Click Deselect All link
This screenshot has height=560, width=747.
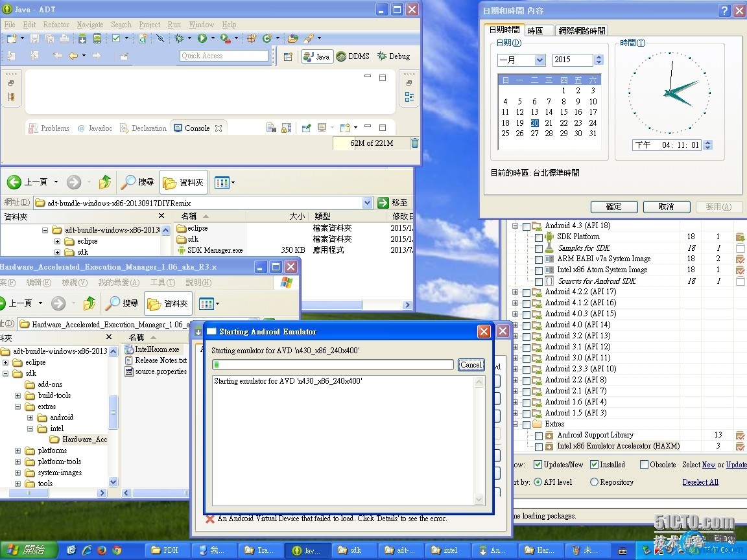tap(700, 482)
